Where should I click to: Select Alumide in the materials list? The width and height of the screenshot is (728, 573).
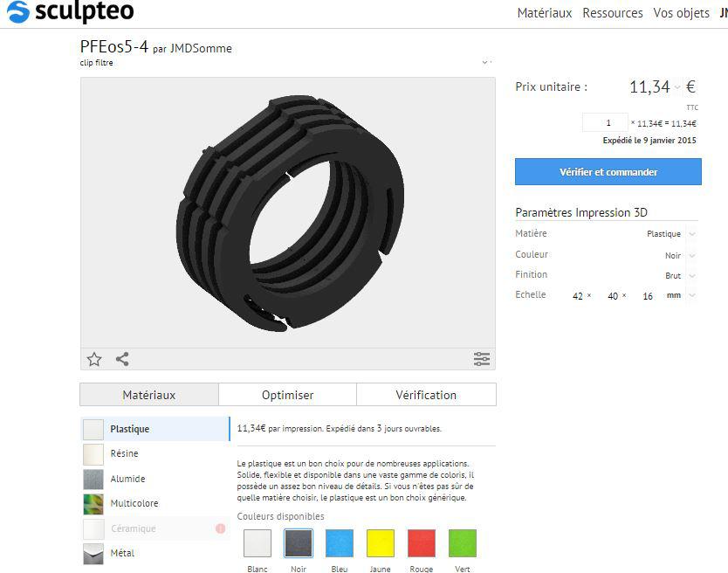click(155, 479)
